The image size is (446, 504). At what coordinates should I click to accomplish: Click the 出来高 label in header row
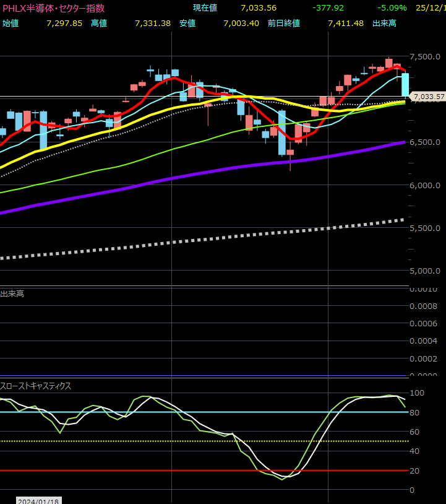pos(384,23)
